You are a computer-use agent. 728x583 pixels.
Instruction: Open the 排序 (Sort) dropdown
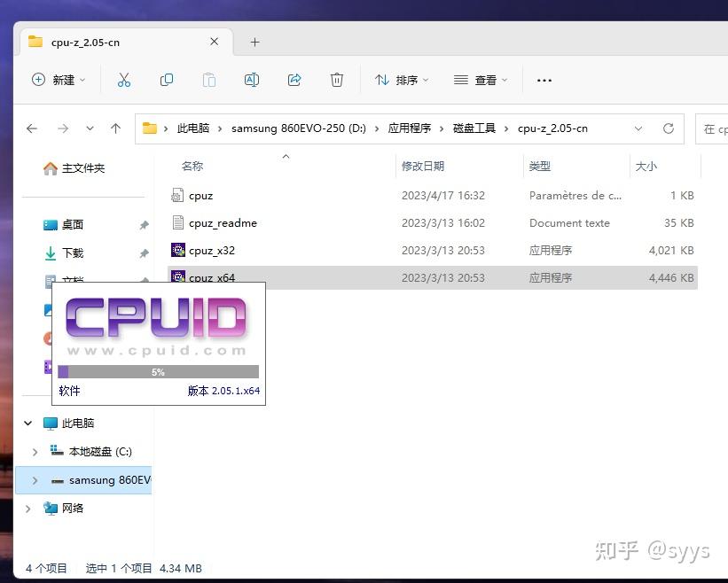point(402,81)
